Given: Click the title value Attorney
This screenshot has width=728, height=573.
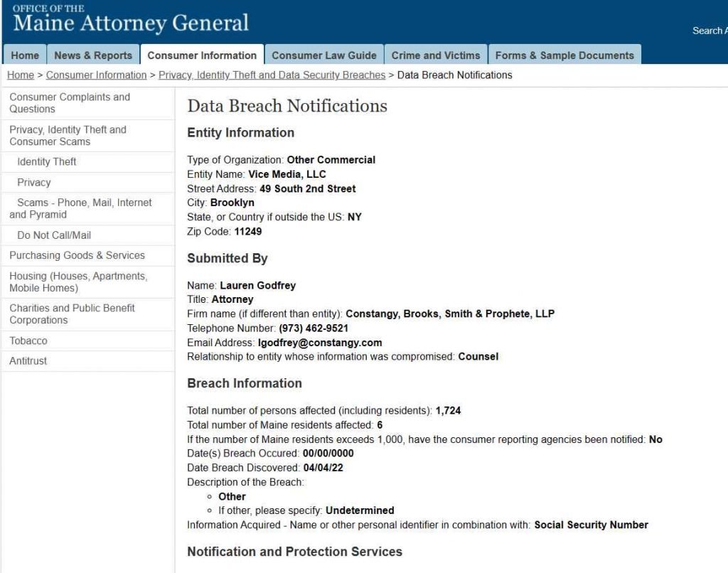Looking at the screenshot, I should point(232,299).
